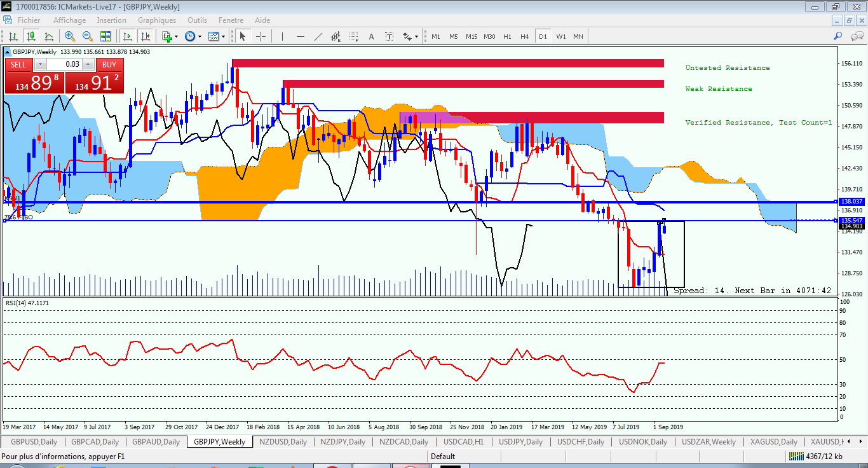Select the equidistant channel tool
Image resolution: width=868 pixels, height=468 pixels.
tap(336, 36)
